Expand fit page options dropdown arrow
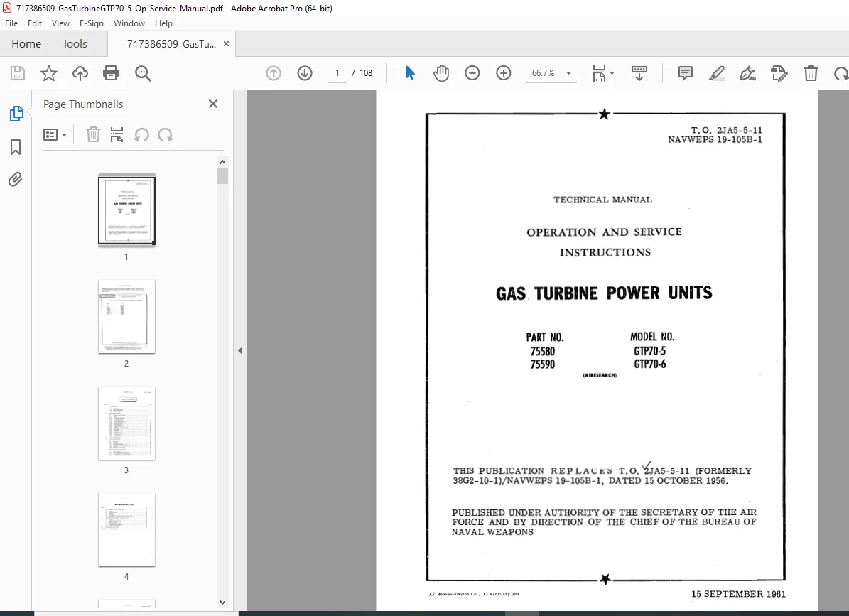Screen dimensions: 849x616 point(612,73)
